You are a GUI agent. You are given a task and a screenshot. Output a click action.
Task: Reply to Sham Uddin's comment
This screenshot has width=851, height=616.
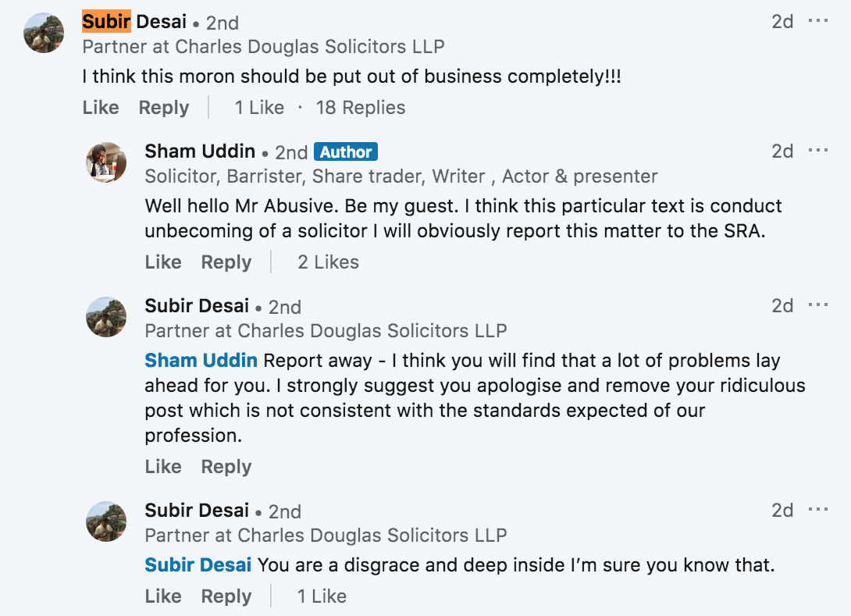(x=226, y=262)
